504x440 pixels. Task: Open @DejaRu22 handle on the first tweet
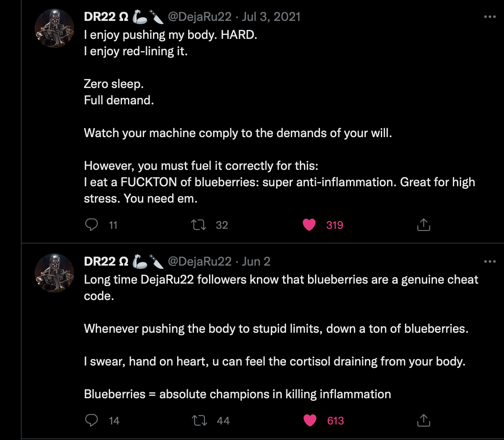[200, 17]
